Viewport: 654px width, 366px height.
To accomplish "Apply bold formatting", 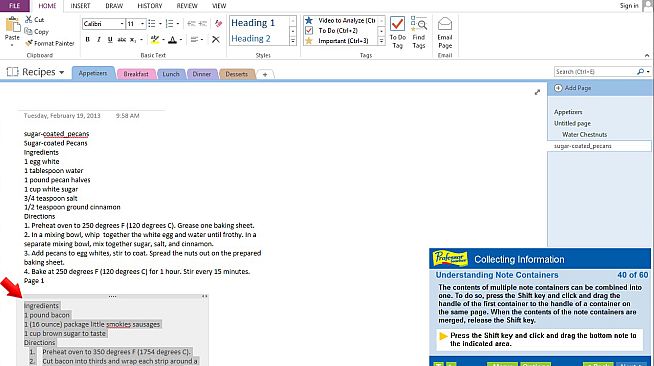I will click(88, 40).
